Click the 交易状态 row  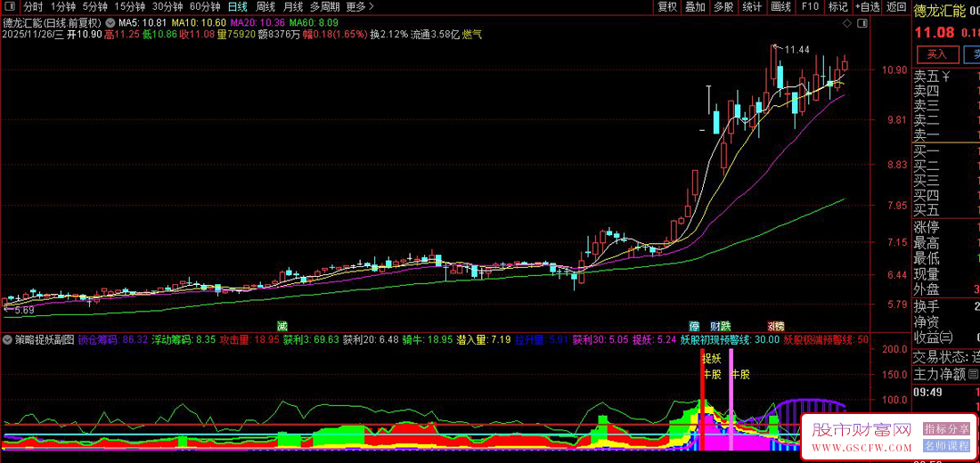pos(945,358)
